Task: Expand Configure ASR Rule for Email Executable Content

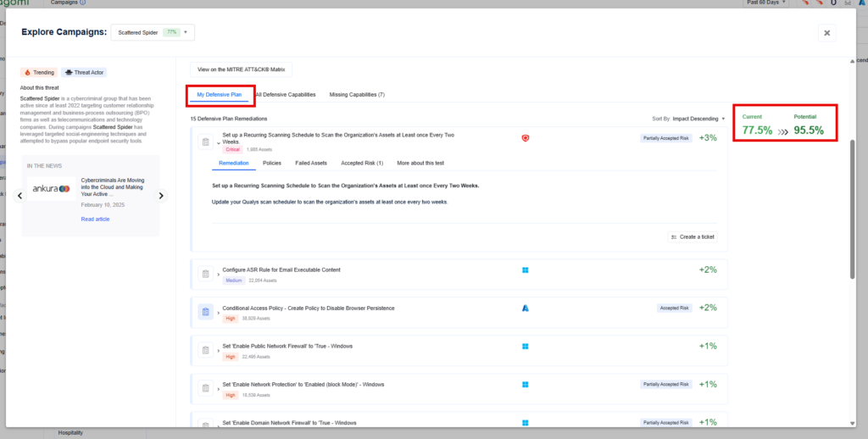Action: tap(218, 275)
